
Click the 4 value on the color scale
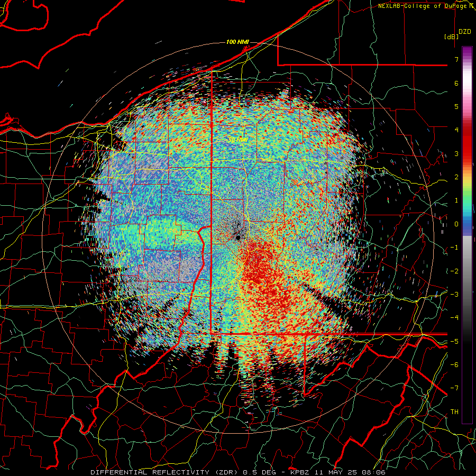click(x=456, y=130)
